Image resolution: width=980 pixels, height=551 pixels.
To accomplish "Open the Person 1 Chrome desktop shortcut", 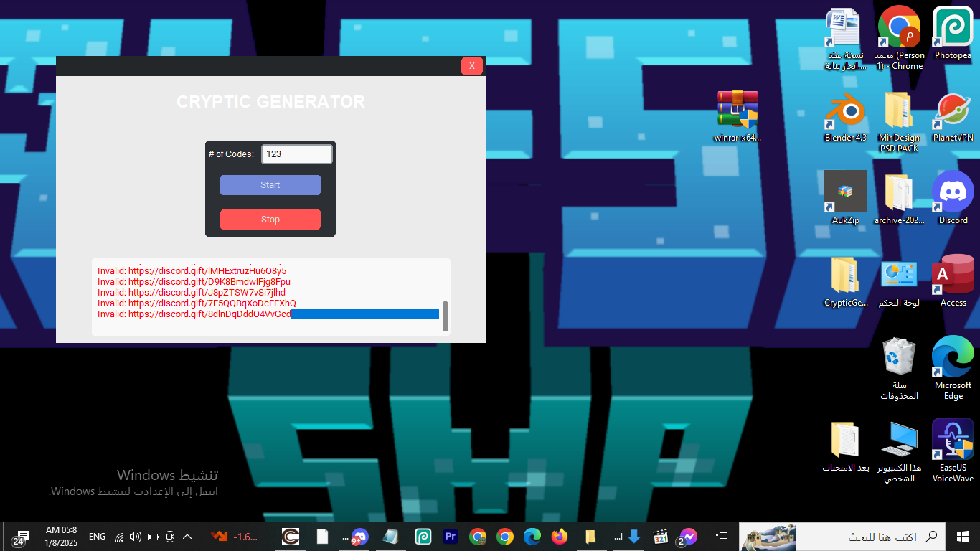I will pos(899,37).
